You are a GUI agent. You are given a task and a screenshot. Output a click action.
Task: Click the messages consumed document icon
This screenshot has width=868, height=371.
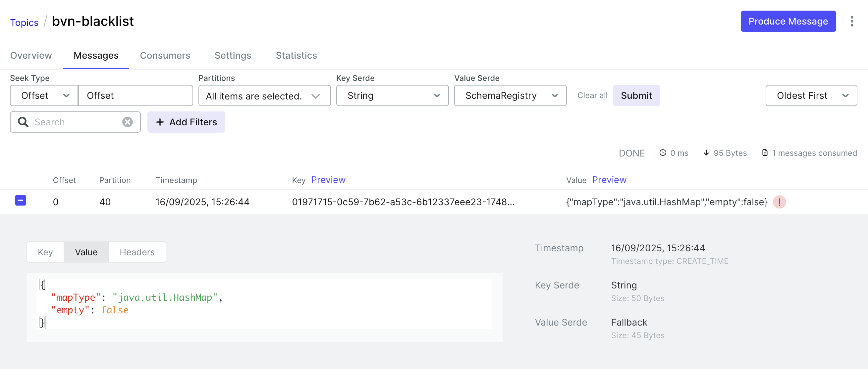pyautogui.click(x=765, y=153)
